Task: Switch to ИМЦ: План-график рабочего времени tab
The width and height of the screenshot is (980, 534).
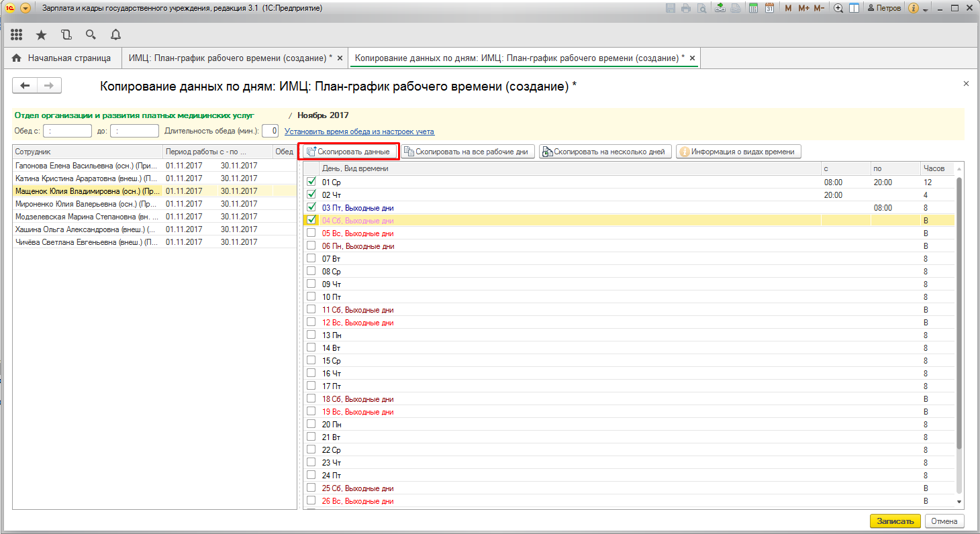Action: pyautogui.click(x=230, y=58)
